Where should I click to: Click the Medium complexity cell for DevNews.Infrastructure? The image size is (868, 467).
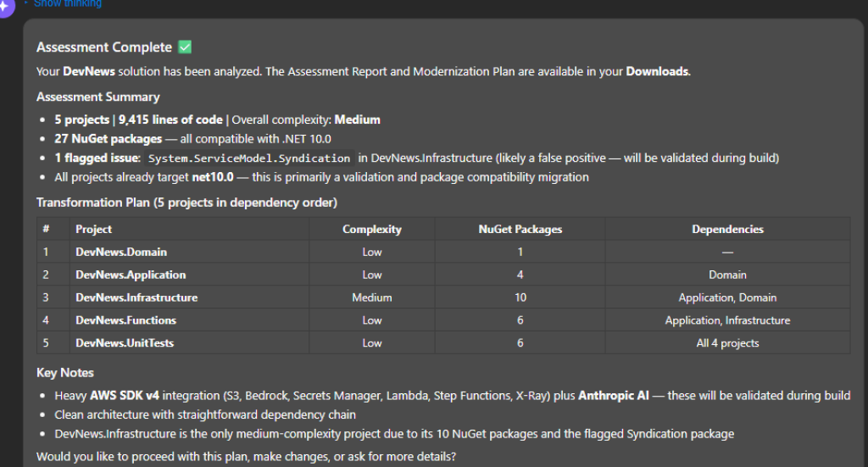372,297
